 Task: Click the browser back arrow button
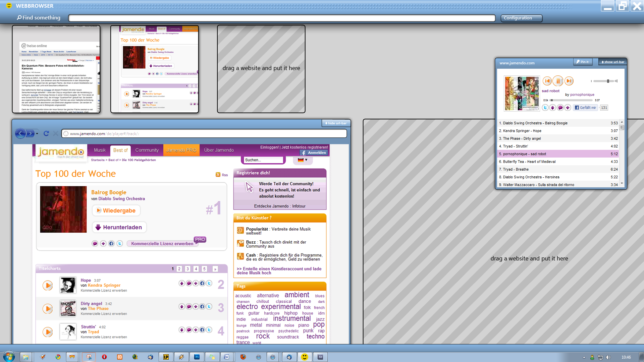click(x=20, y=133)
